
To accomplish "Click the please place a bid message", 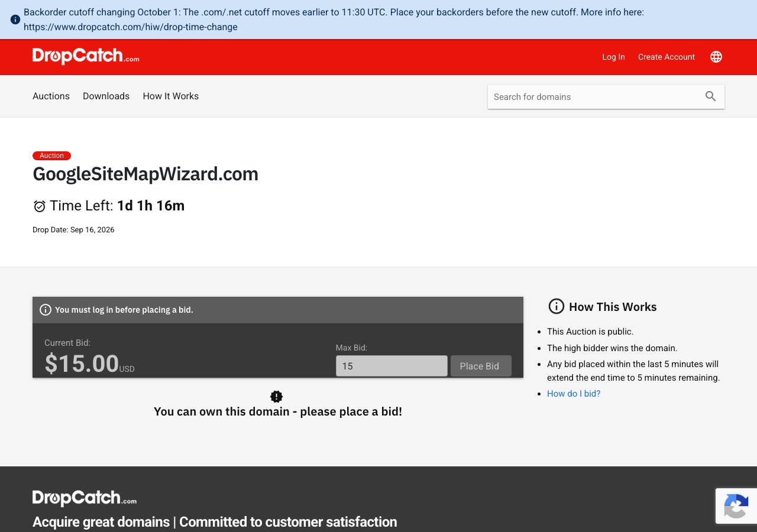I will click(x=278, y=411).
